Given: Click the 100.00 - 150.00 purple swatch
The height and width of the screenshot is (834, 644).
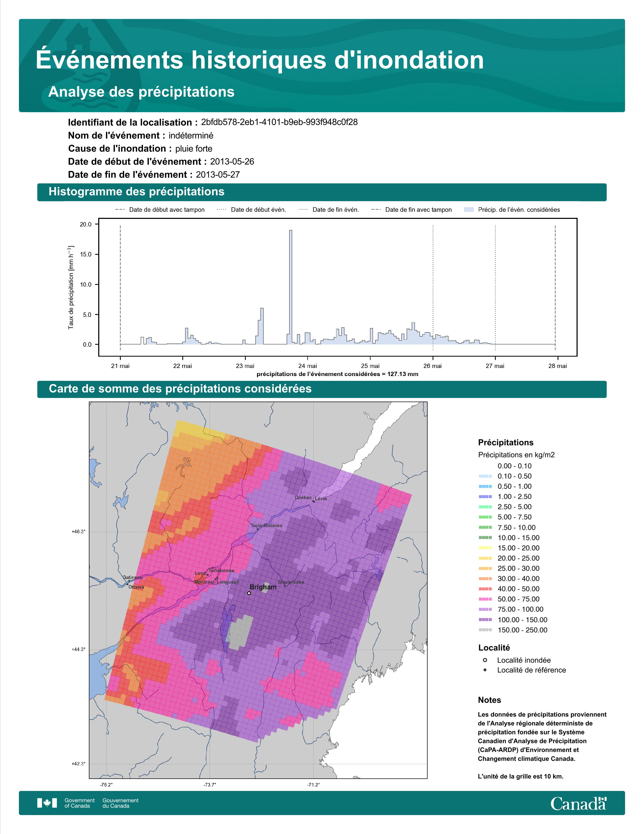Looking at the screenshot, I should [x=485, y=620].
